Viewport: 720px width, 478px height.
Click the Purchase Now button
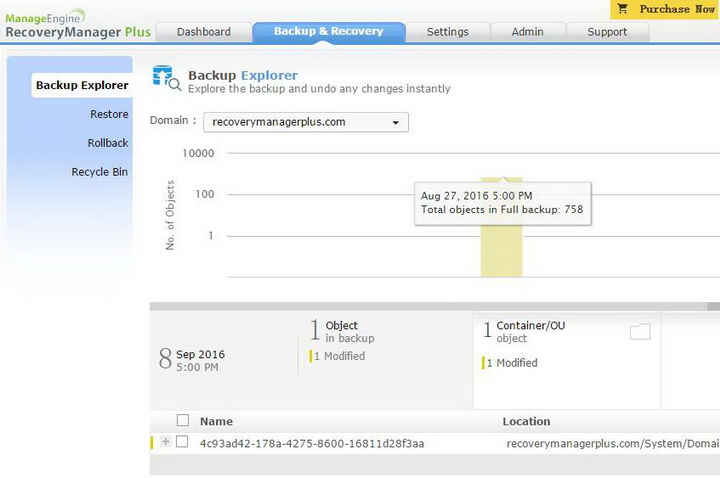665,9
